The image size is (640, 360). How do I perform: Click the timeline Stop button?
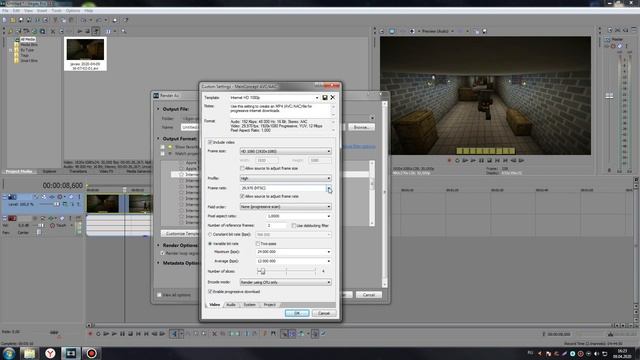(x=130, y=334)
